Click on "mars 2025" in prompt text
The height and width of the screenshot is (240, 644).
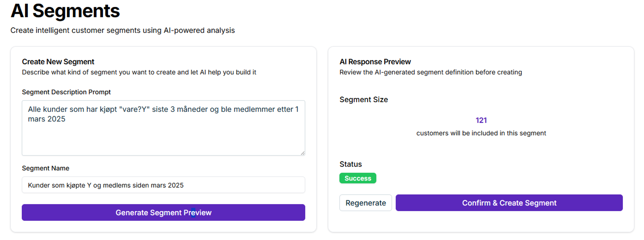click(46, 119)
